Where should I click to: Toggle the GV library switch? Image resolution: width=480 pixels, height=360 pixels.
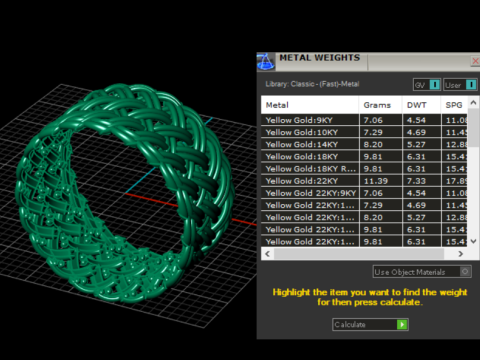[x=427, y=85]
